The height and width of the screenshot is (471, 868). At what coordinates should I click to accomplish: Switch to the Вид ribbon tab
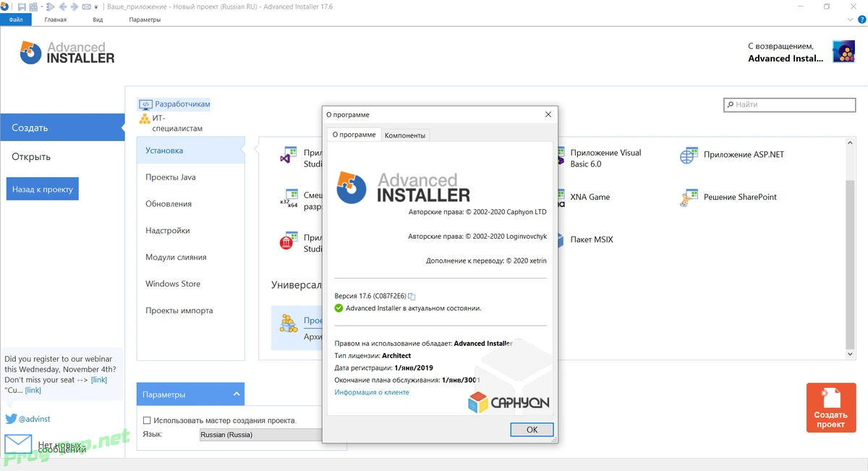pos(98,20)
